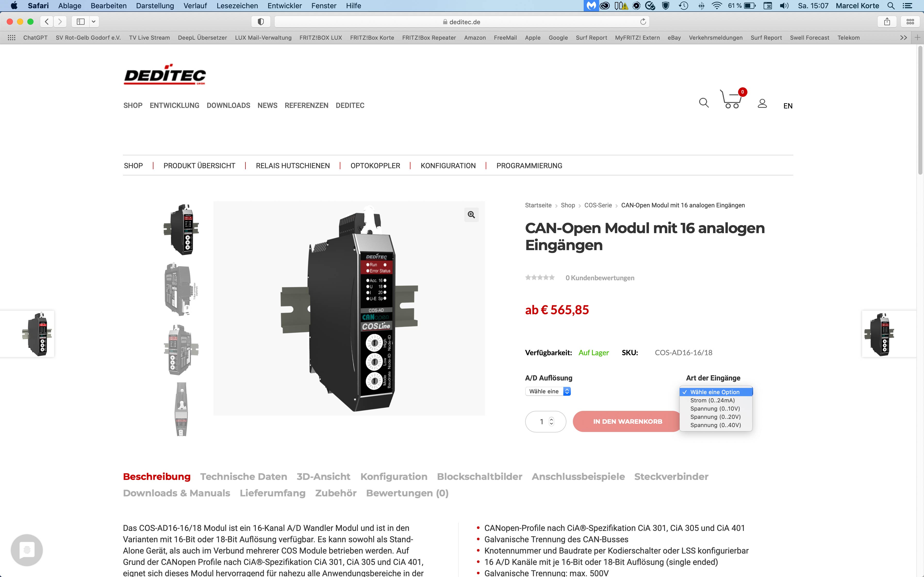Viewport: 924px width, 577px height.
Task: Open the website search magnifier icon
Action: (704, 103)
